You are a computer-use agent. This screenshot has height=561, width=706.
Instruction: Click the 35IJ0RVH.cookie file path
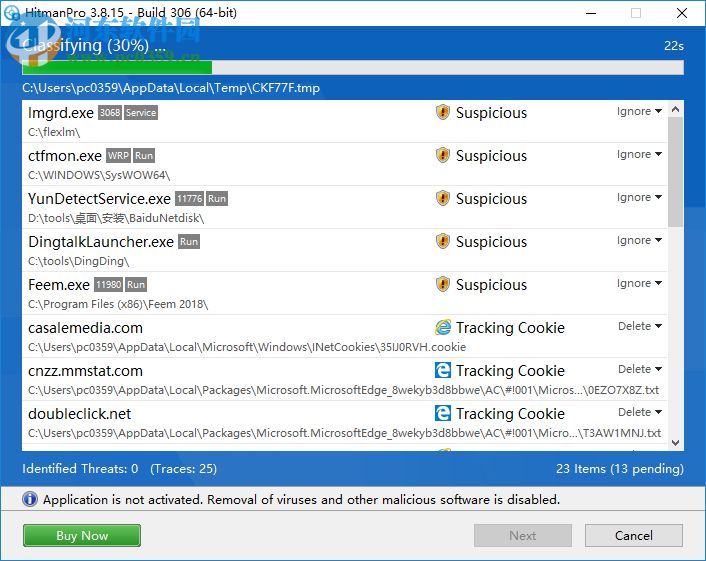pos(247,347)
